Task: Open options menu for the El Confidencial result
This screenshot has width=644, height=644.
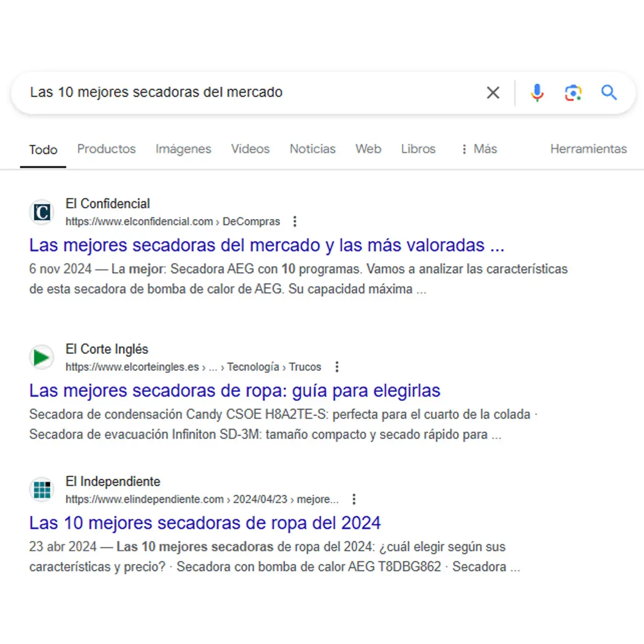Action: click(x=295, y=221)
